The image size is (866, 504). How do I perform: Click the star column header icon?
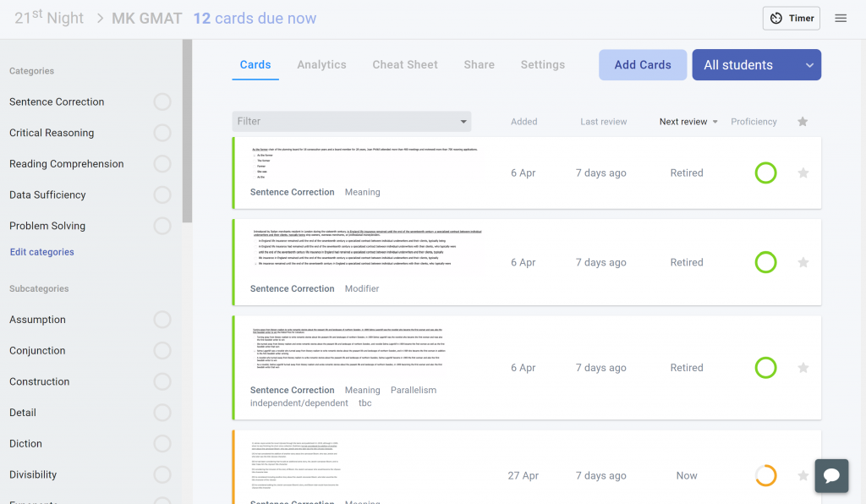click(803, 122)
